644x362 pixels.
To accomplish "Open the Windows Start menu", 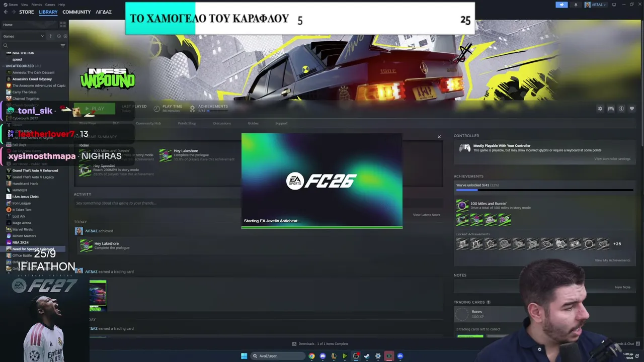I will tap(244, 356).
